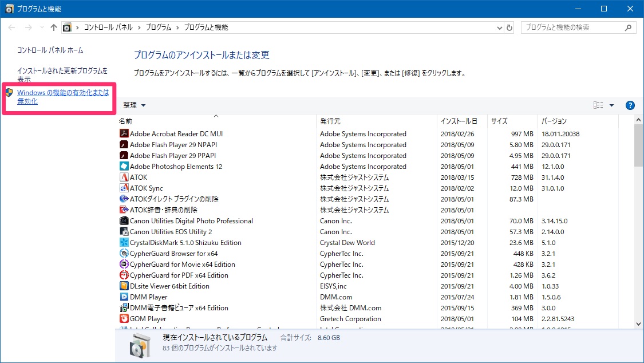Image resolution: width=644 pixels, height=363 pixels.
Task: Select CypherGuard for PDF x64 Edition
Action: click(179, 275)
